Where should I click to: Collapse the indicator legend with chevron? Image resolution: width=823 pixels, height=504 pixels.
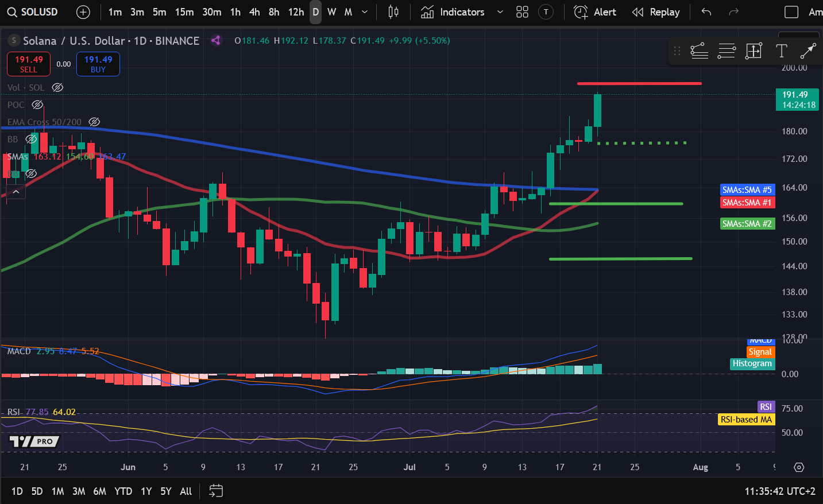point(16,192)
